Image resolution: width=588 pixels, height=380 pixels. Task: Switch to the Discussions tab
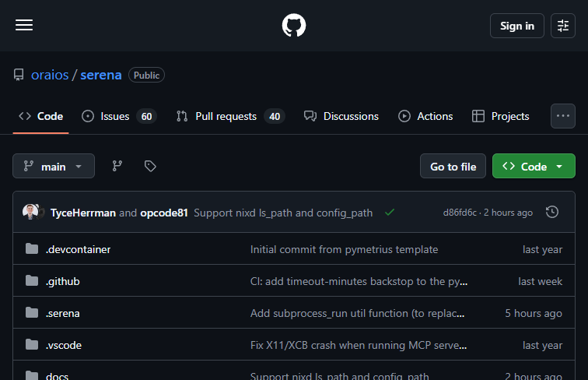coord(341,116)
